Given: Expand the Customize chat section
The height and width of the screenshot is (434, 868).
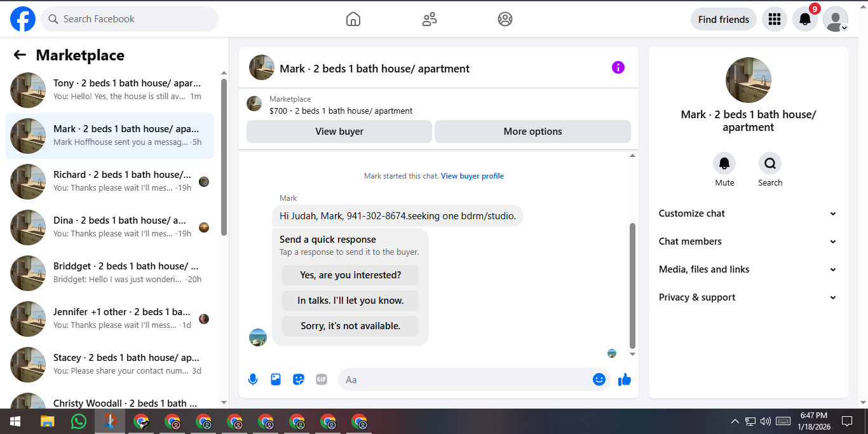Looking at the screenshot, I should pyautogui.click(x=749, y=214).
